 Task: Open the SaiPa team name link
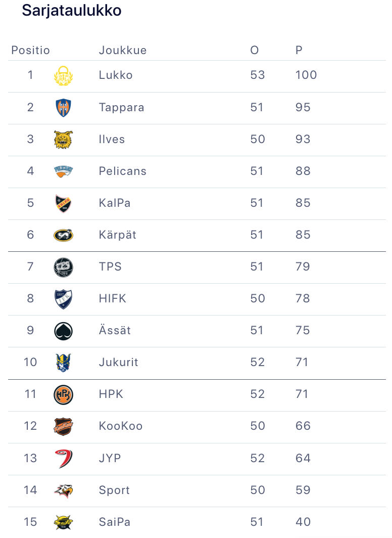[114, 522]
